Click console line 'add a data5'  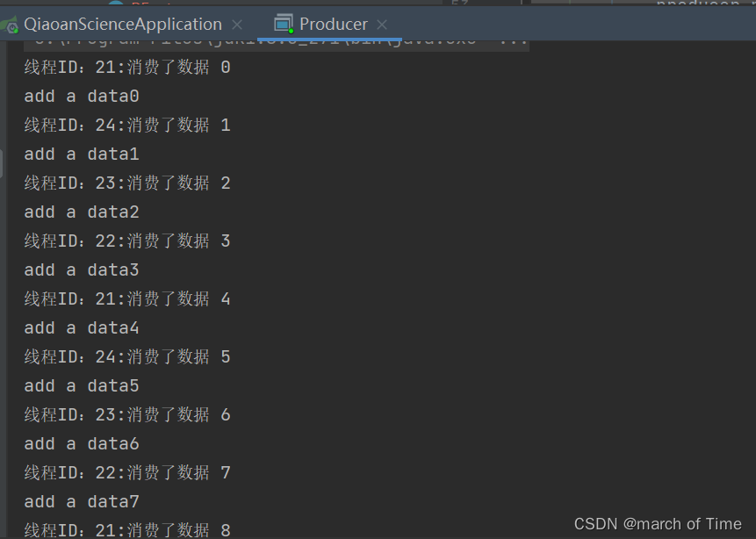82,385
